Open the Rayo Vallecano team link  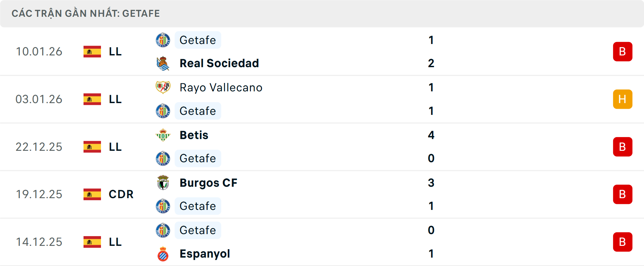221,87
